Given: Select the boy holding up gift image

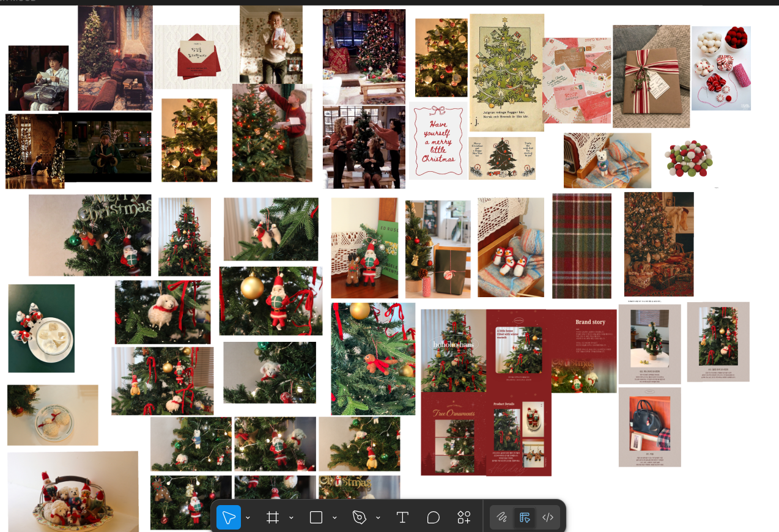Looking at the screenshot, I should [271, 45].
